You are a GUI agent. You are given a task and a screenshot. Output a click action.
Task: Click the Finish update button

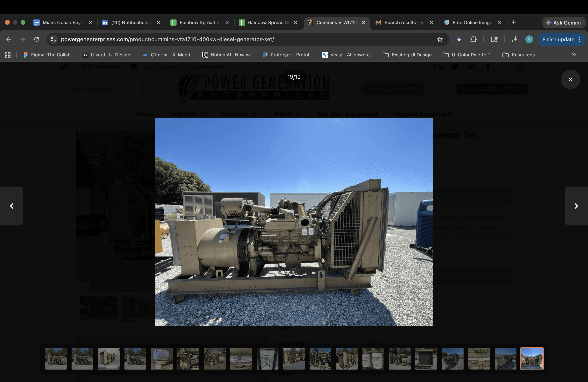[558, 39]
